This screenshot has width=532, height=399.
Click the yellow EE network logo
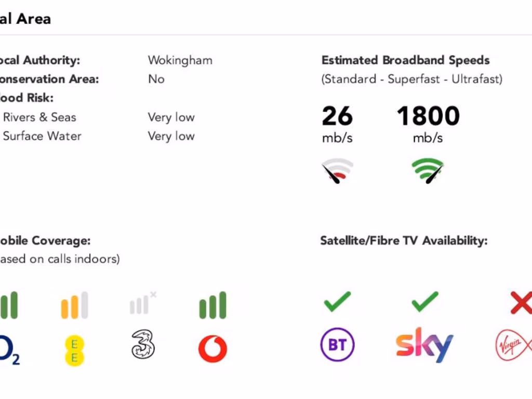[x=74, y=350]
